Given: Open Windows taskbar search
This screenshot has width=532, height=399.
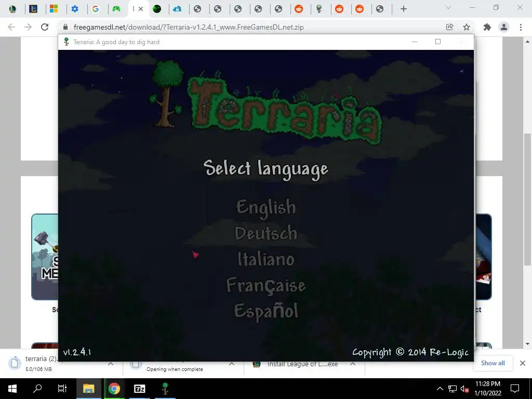Looking at the screenshot, I should click(x=37, y=389).
